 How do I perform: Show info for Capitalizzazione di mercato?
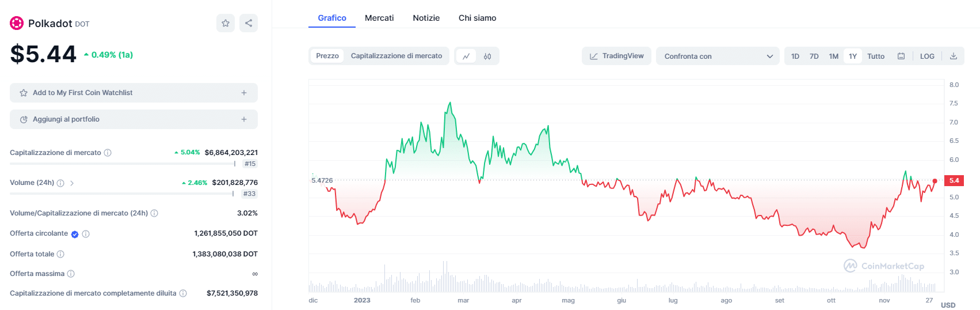108,153
